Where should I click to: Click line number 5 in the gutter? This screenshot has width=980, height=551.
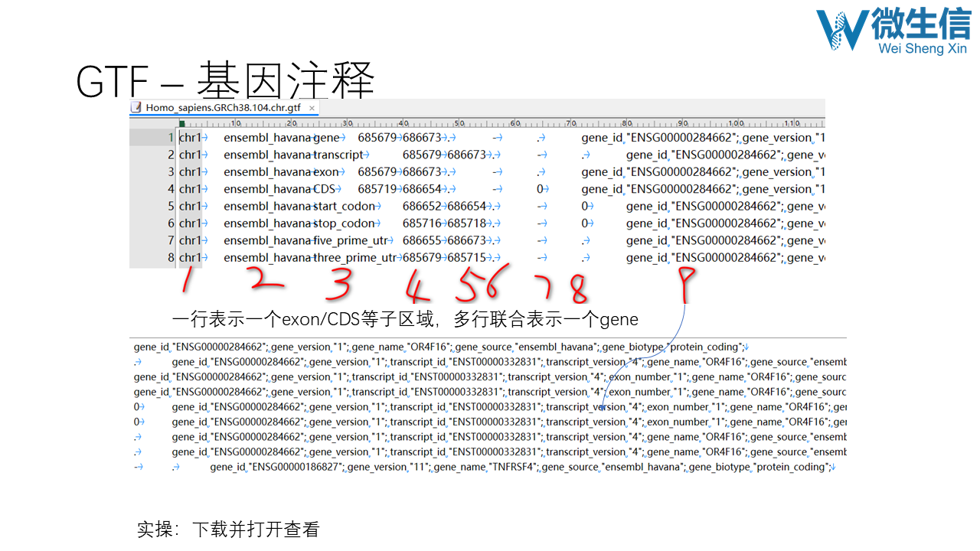tap(171, 206)
